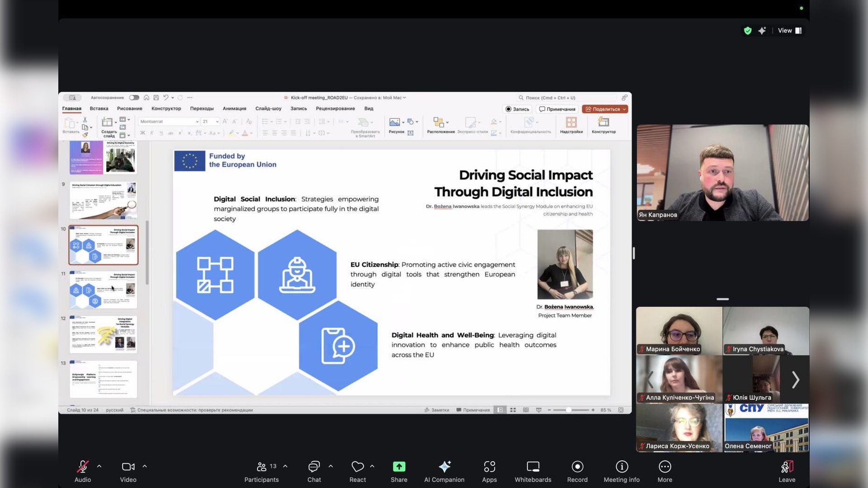Leave the meeting
Image resolution: width=868 pixels, height=488 pixels.
(787, 467)
